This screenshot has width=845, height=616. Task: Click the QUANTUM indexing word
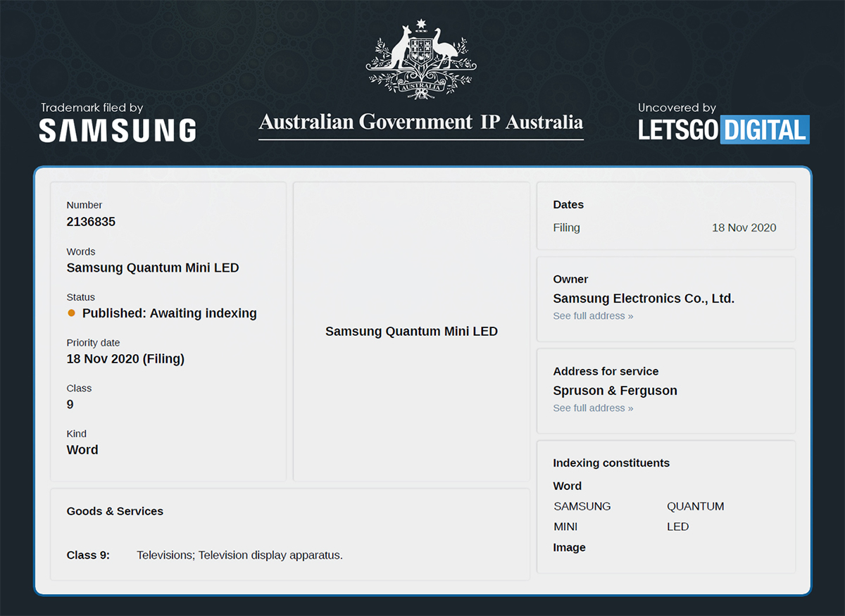pos(695,506)
